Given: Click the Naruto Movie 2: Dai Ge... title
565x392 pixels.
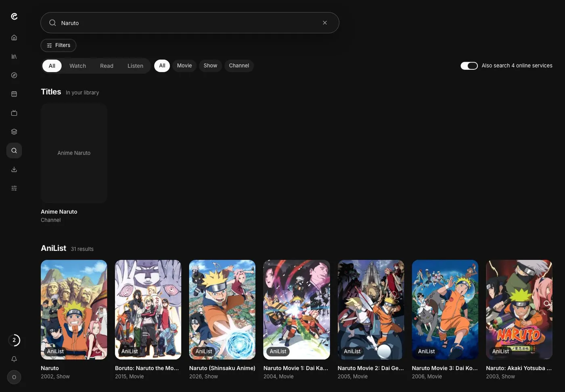Looking at the screenshot, I should (371, 368).
